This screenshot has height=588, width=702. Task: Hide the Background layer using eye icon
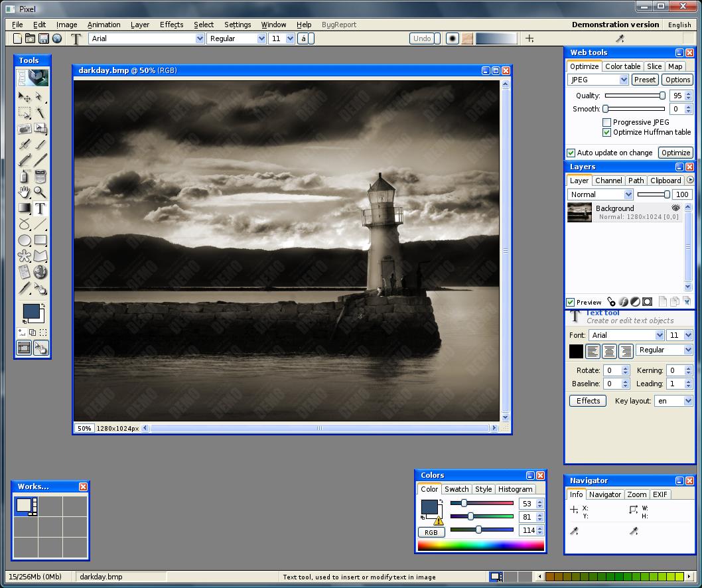(x=675, y=208)
